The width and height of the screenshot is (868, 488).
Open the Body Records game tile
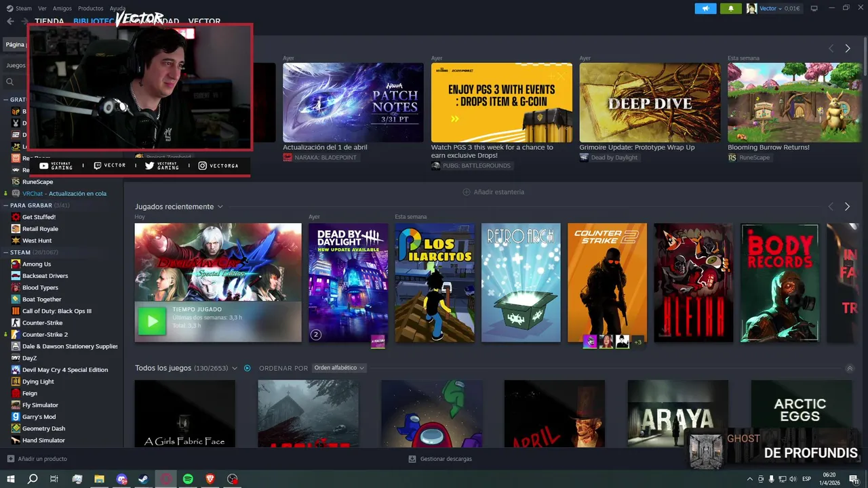[780, 283]
